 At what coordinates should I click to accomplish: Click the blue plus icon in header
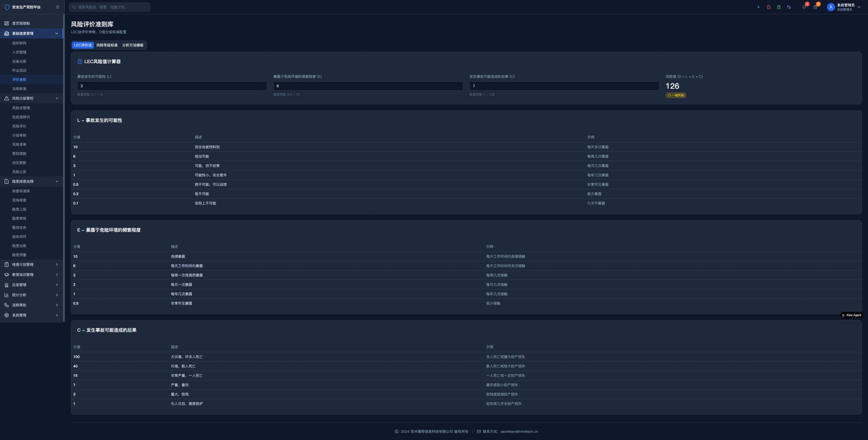click(758, 7)
